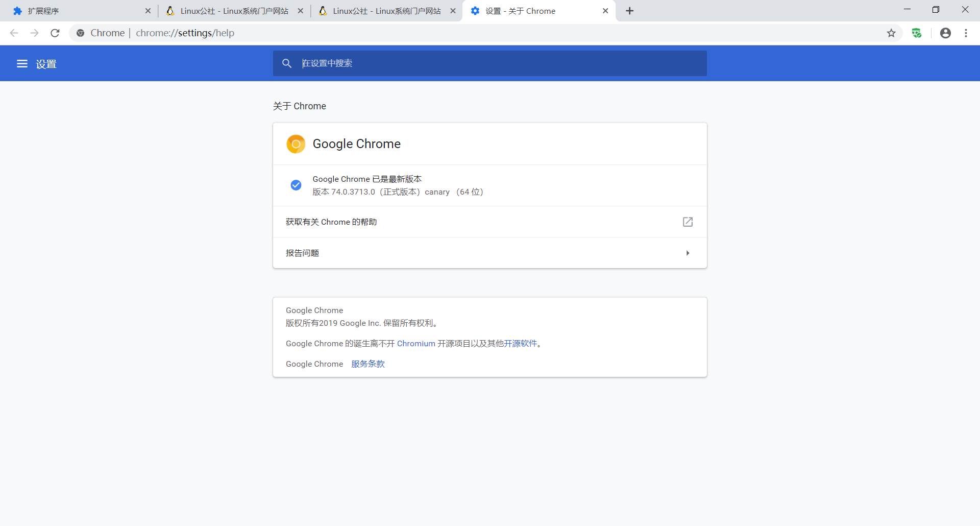This screenshot has height=526, width=980.
Task: Click the blue up-to-date checkmark icon
Action: click(296, 185)
